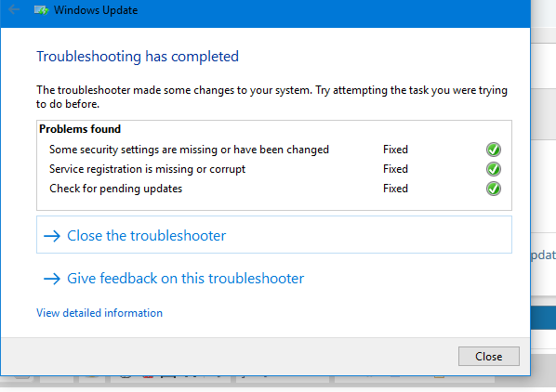Click green checkmark next to security settings row

[x=493, y=150]
